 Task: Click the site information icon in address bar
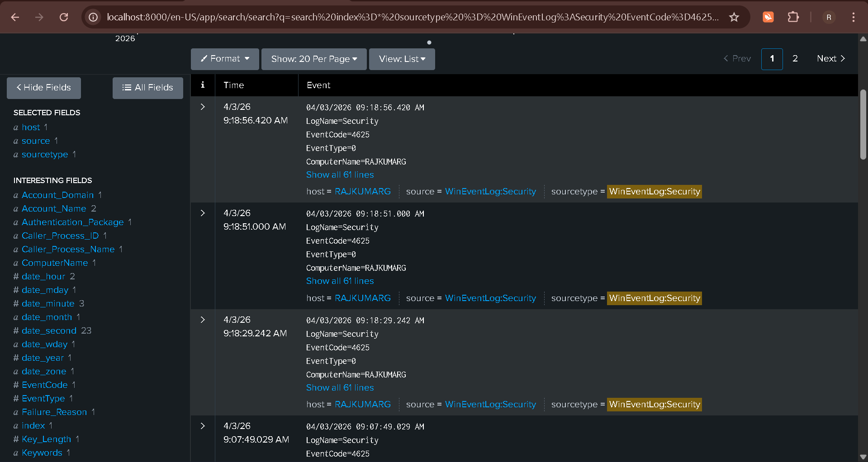(x=93, y=17)
